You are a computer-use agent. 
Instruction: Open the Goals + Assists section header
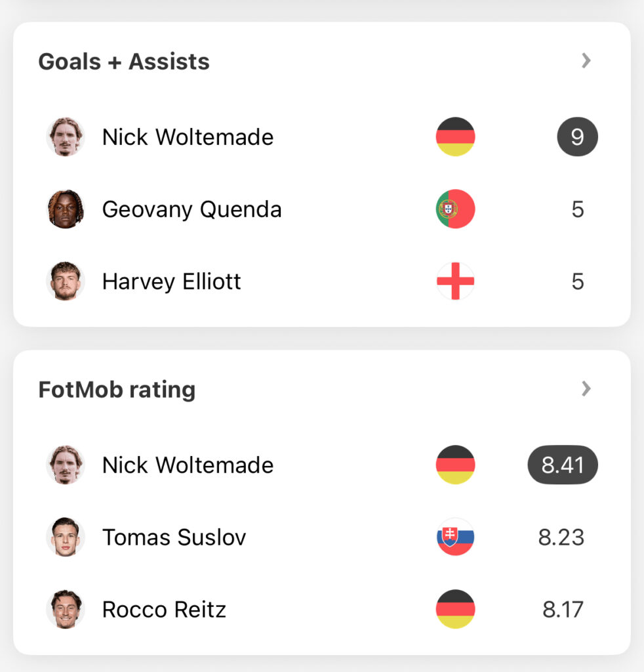124,61
